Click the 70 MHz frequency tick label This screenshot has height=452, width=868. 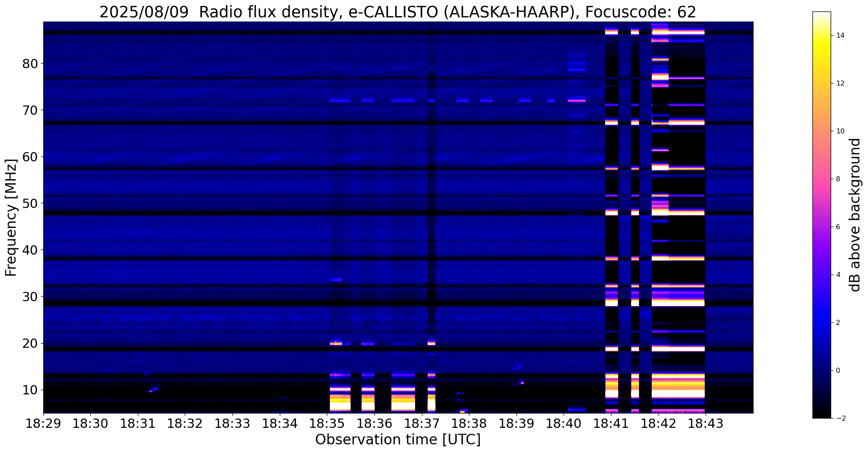tap(30, 110)
